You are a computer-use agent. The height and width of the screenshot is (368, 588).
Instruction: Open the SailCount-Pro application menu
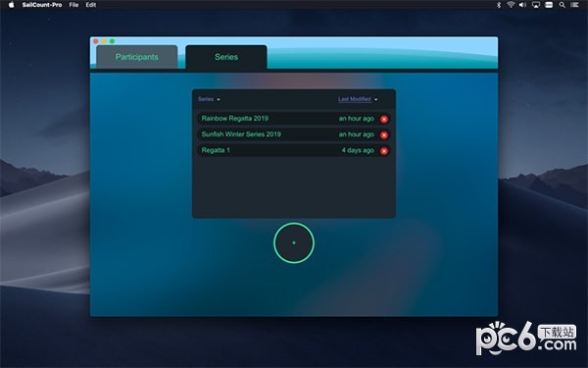click(42, 5)
